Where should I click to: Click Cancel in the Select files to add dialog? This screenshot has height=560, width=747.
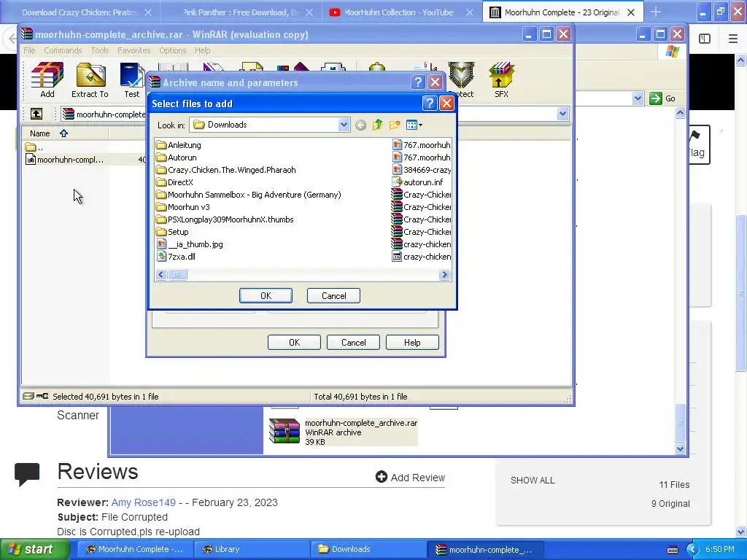coord(333,296)
